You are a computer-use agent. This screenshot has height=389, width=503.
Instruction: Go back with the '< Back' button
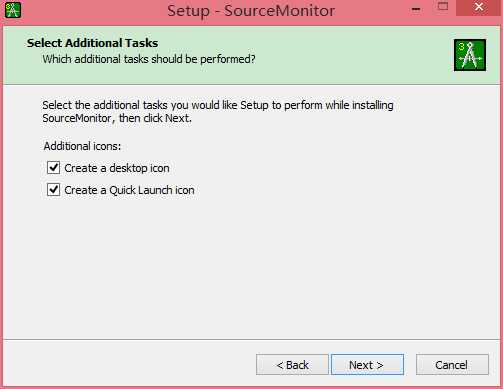292,365
